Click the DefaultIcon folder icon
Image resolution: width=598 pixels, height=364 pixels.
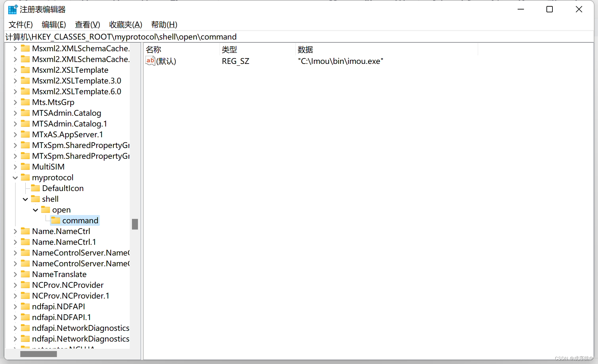tap(35, 188)
